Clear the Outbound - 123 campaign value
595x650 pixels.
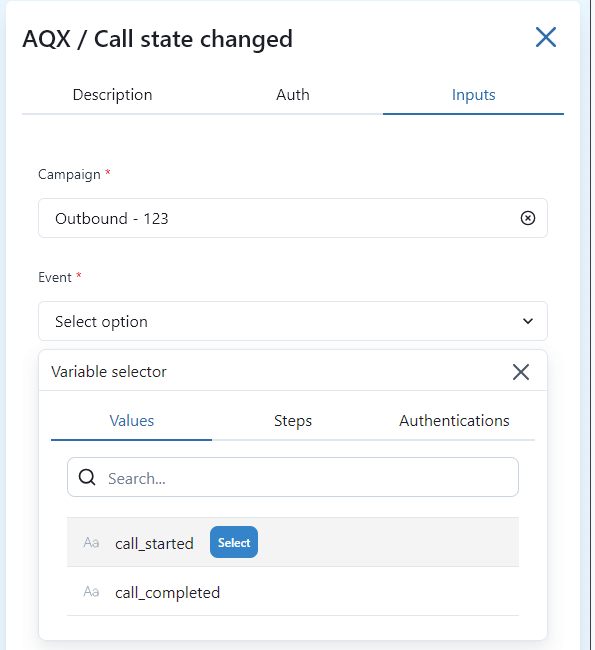527,218
